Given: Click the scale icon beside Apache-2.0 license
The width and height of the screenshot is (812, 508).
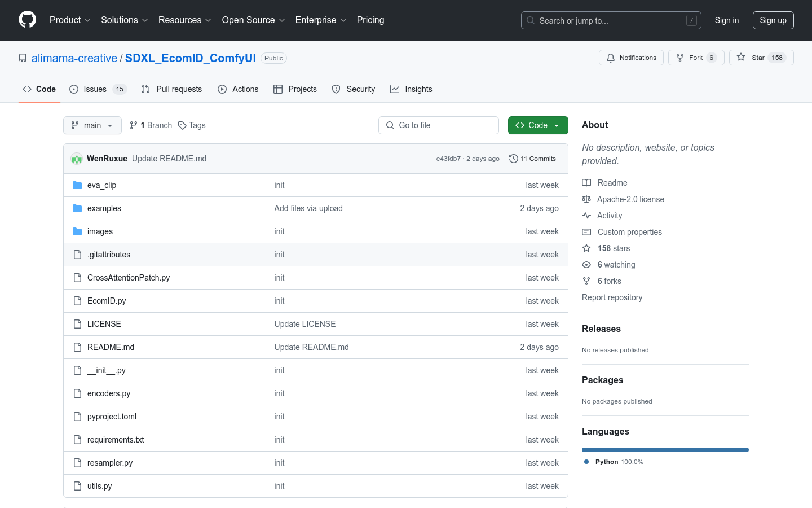Looking at the screenshot, I should point(586,199).
